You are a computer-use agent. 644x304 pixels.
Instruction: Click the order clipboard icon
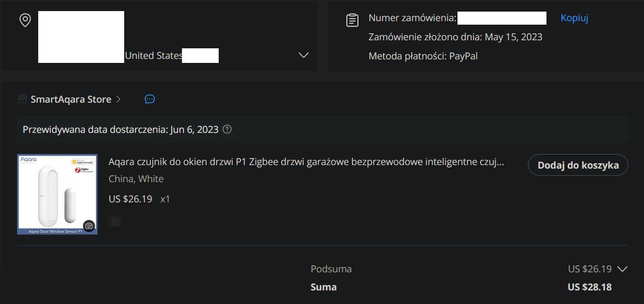353,20
